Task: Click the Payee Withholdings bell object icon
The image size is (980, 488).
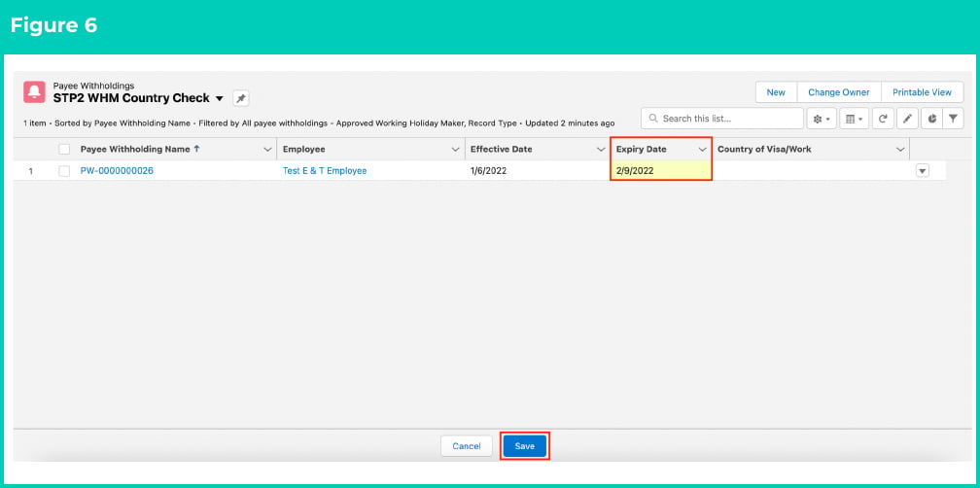Action: click(x=34, y=91)
